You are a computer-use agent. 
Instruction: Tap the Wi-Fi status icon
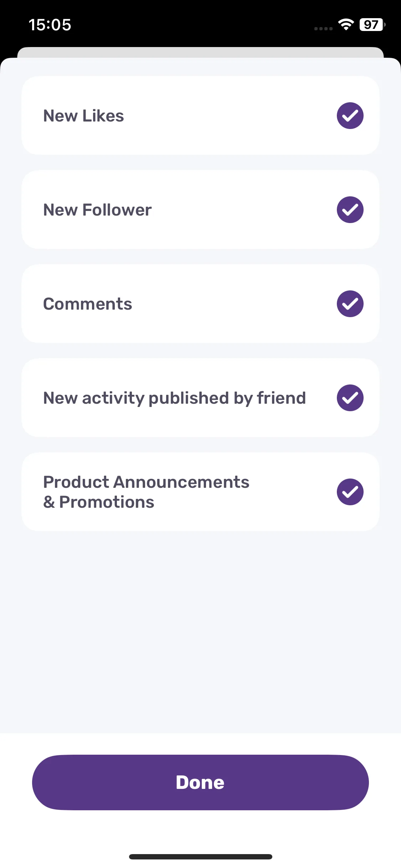[346, 25]
